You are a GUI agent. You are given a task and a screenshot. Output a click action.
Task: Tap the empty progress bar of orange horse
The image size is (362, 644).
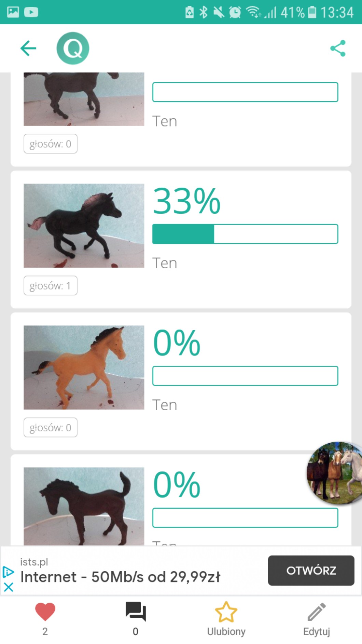click(245, 376)
